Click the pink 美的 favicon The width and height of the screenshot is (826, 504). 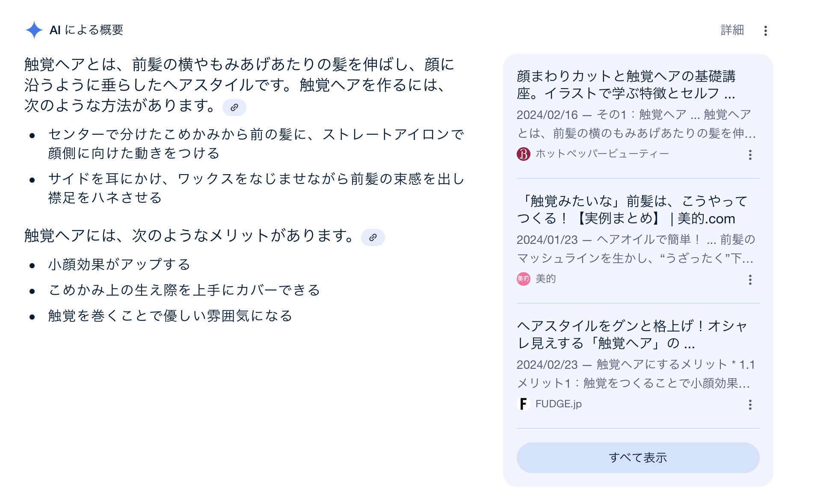point(523,279)
